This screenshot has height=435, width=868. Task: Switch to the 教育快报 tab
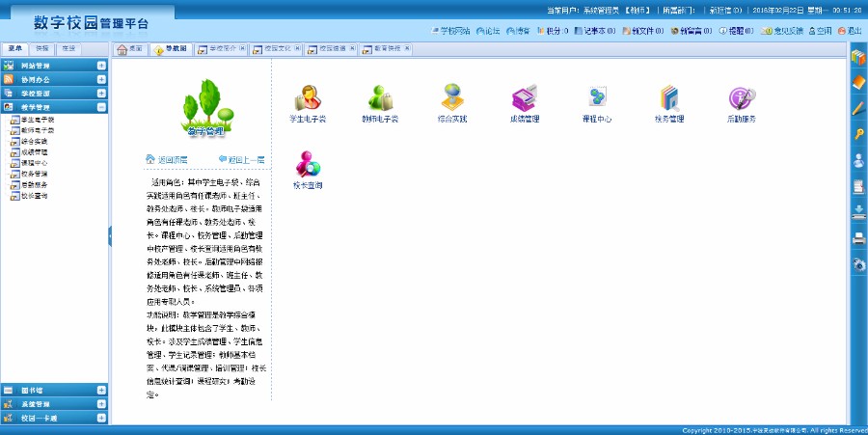click(385, 49)
